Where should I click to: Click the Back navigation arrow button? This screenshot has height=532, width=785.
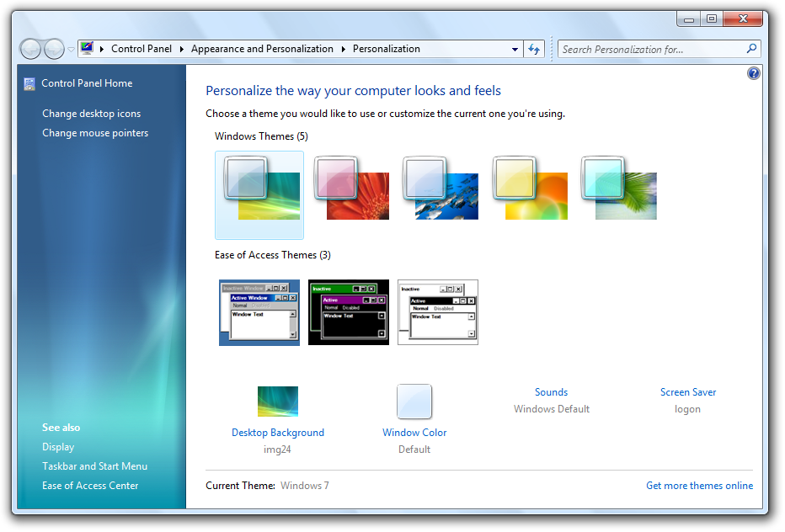pos(31,49)
